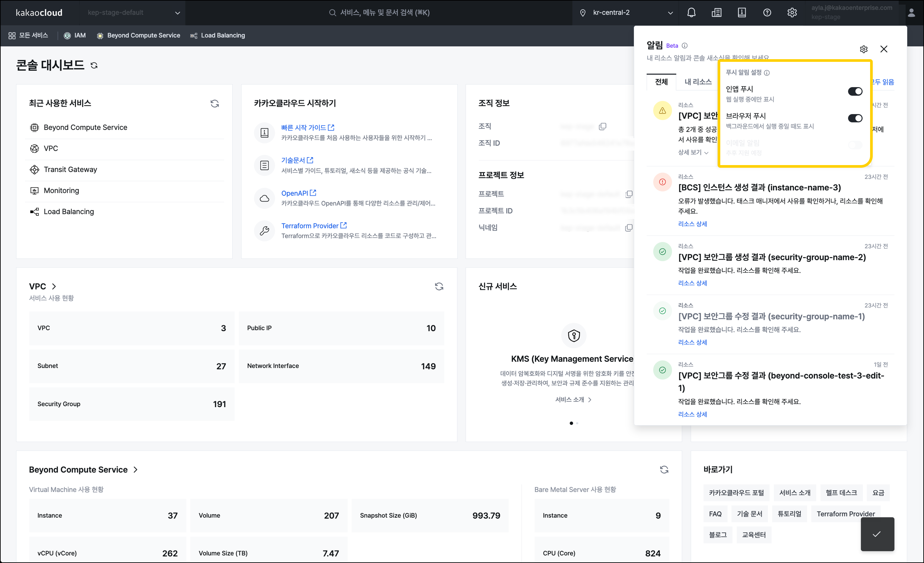Close the notification panel
Viewport: 924px width, 563px height.
tap(884, 49)
